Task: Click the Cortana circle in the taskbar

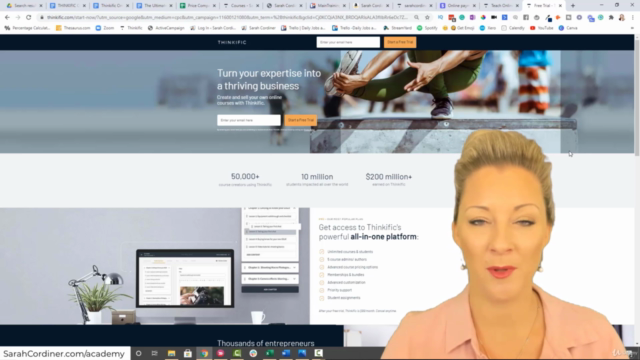Action: (138, 353)
